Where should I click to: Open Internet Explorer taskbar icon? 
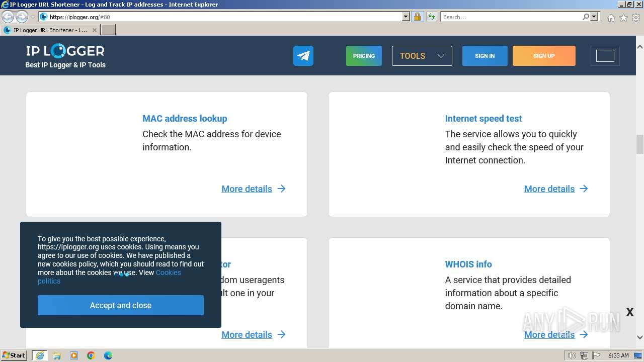40,355
